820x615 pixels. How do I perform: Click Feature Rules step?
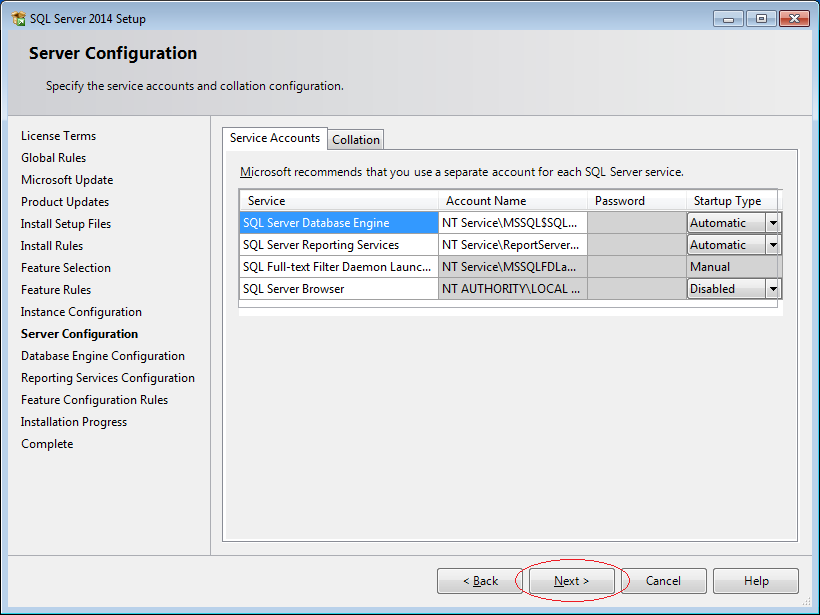tap(56, 290)
